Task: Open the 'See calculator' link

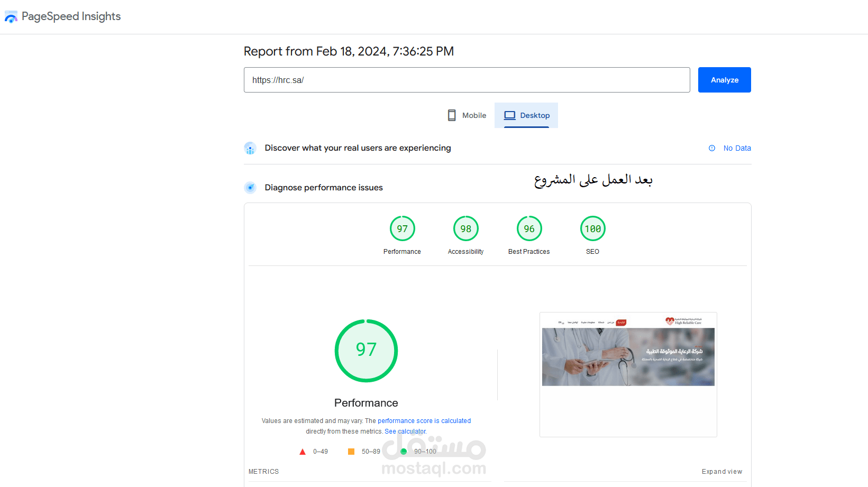Action: tap(405, 431)
